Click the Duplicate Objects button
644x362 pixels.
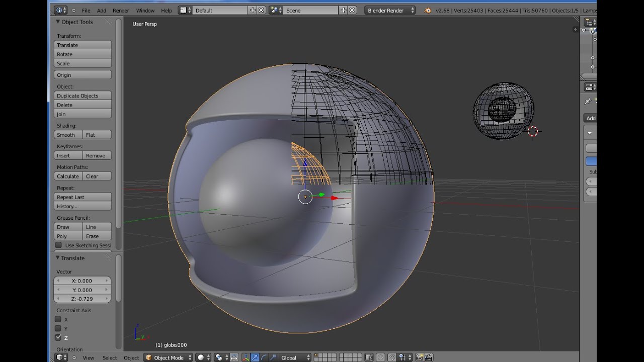point(83,96)
